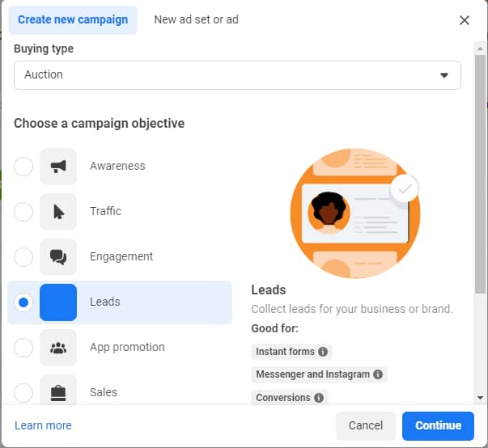488x448 pixels.
Task: Click the Instant forms tag
Action: point(291,352)
